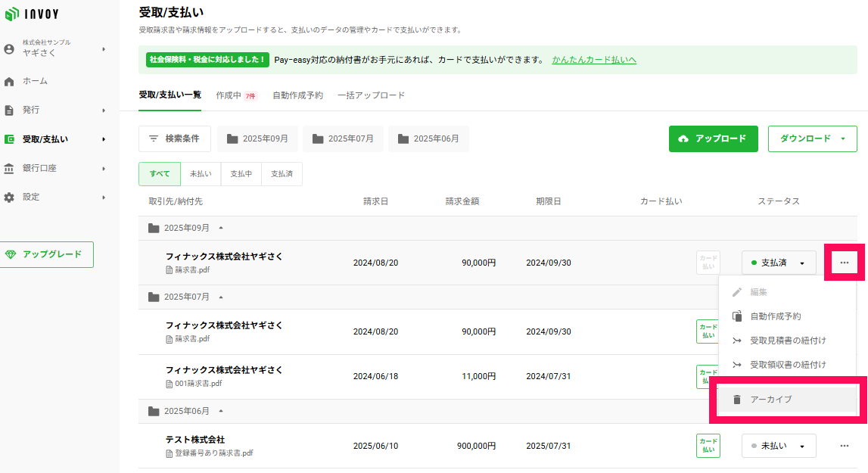The width and height of the screenshot is (868, 473).
Task: Select 受取見積書の紐付け menu entry
Action: pyautogui.click(x=786, y=341)
